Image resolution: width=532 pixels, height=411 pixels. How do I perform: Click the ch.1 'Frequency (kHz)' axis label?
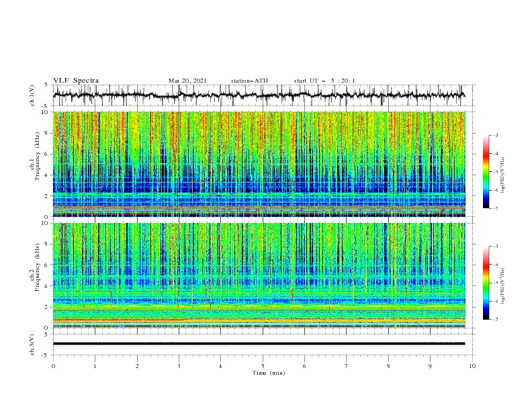[x=38, y=155]
